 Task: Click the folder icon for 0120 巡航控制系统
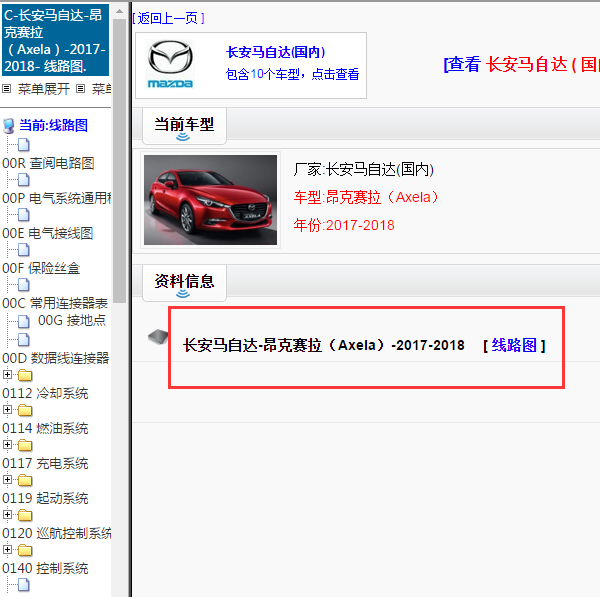[x=25, y=515]
